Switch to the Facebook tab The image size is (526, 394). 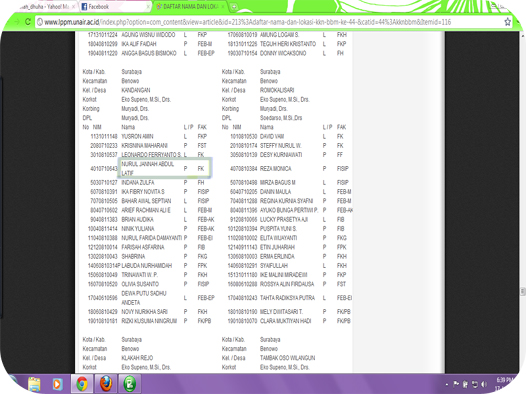click(x=115, y=7)
